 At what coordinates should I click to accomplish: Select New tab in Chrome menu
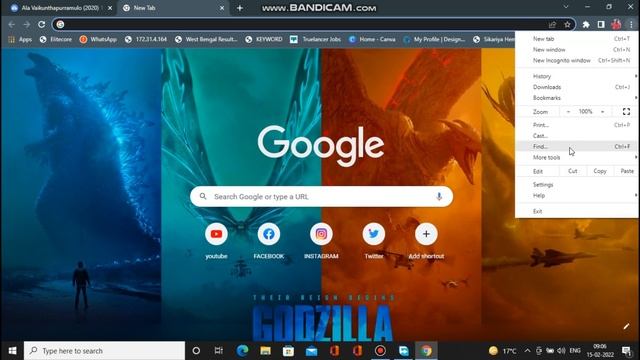tap(576, 39)
